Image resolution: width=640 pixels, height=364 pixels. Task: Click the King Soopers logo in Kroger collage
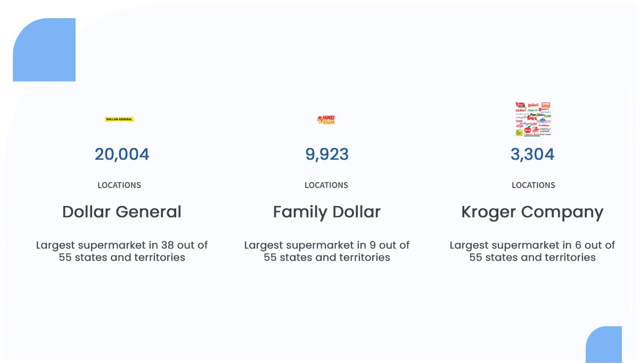coord(546,105)
